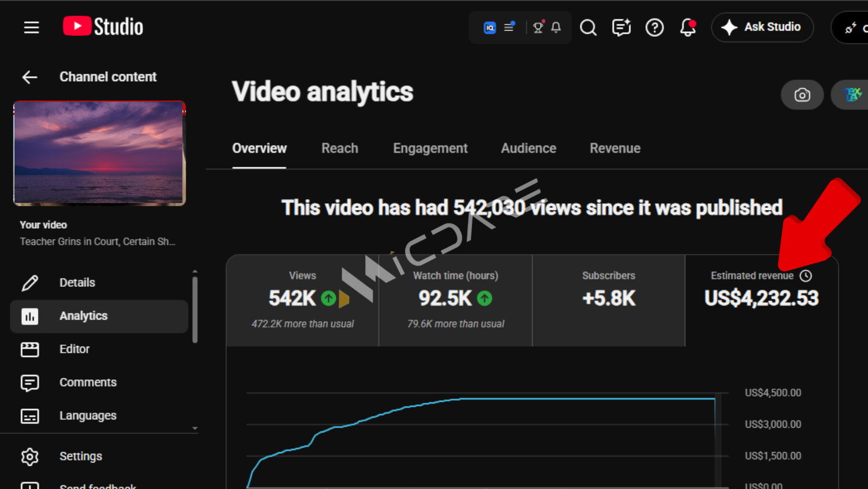Select the Watch time (hours) card

[456, 300]
